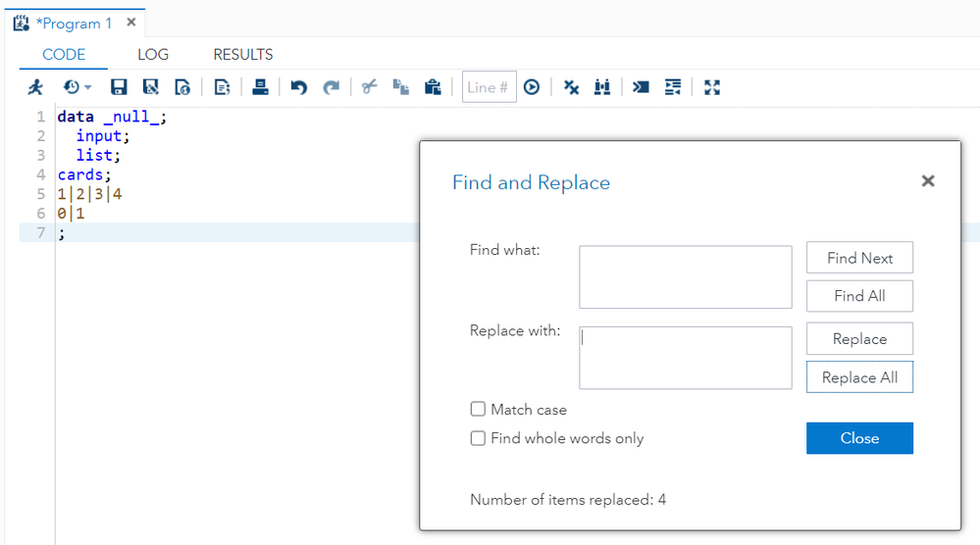The image size is (980, 545).
Task: Switch to the LOG tab
Action: pos(153,55)
